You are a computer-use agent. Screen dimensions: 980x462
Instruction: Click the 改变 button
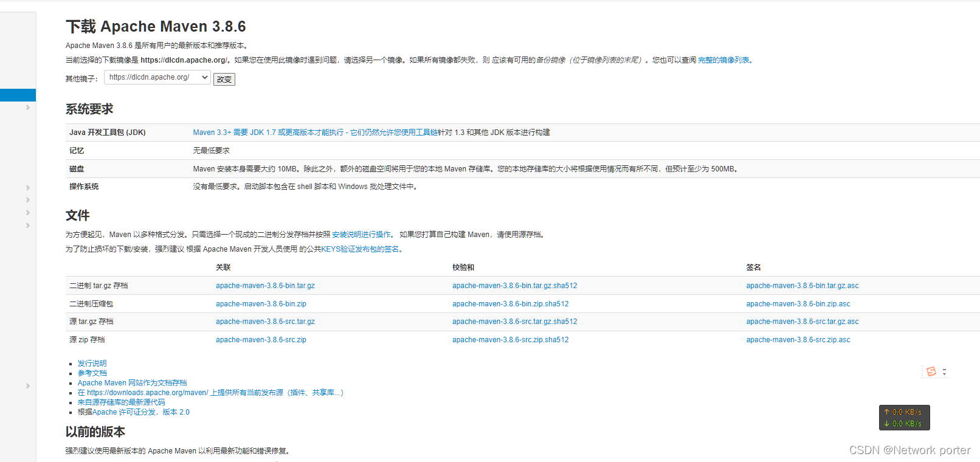click(224, 79)
